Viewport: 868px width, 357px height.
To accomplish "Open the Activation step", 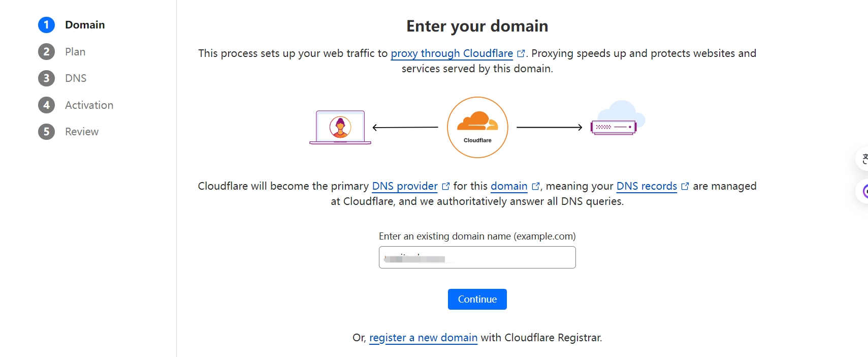I will tap(89, 105).
